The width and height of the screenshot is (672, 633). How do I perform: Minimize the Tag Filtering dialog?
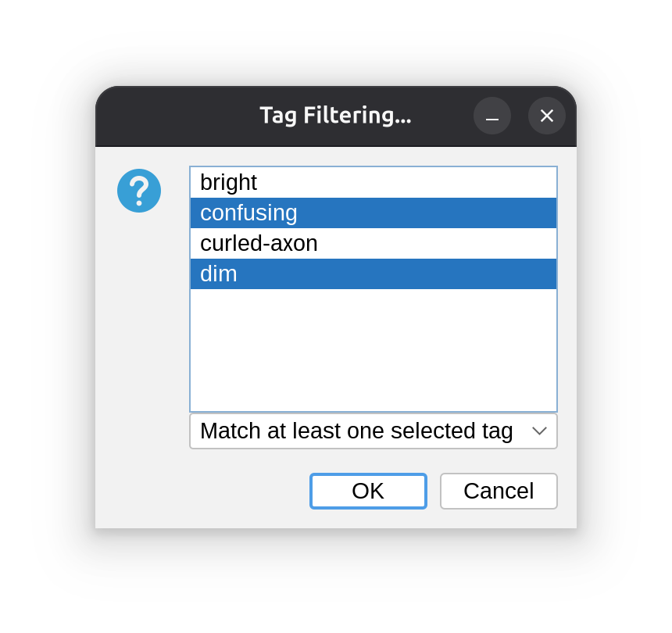coord(492,116)
